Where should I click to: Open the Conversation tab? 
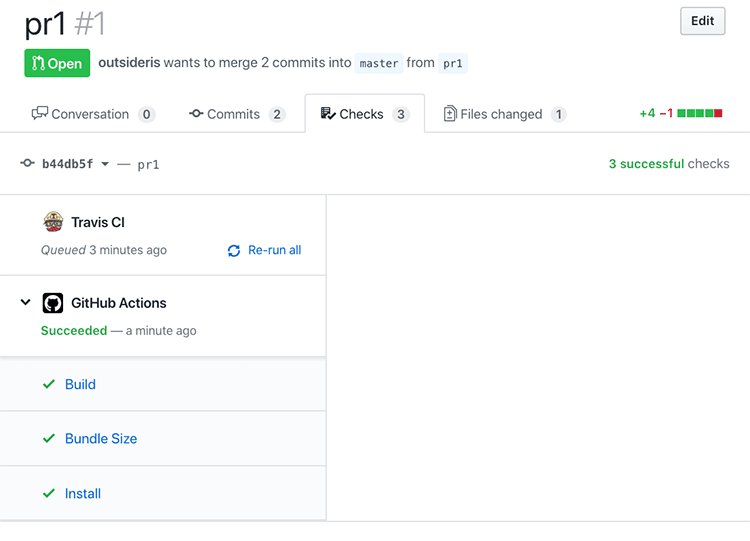pos(93,114)
